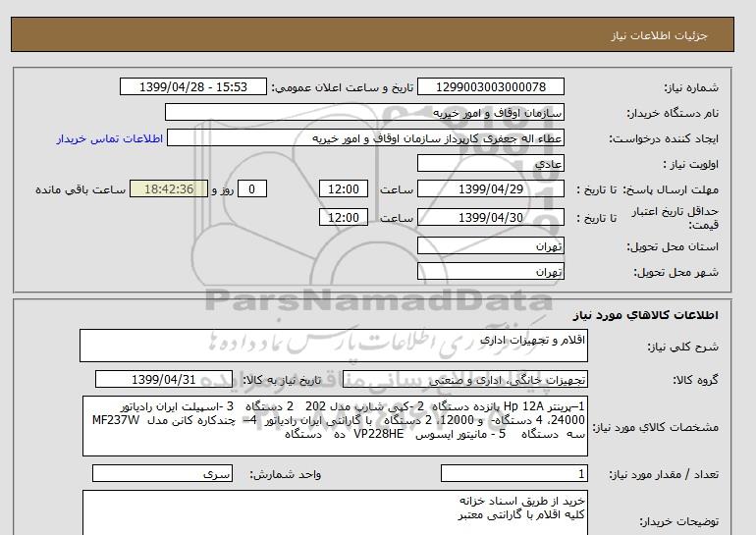Click the label گروه کالا
Screen dimensions: 756x535
tap(696, 380)
